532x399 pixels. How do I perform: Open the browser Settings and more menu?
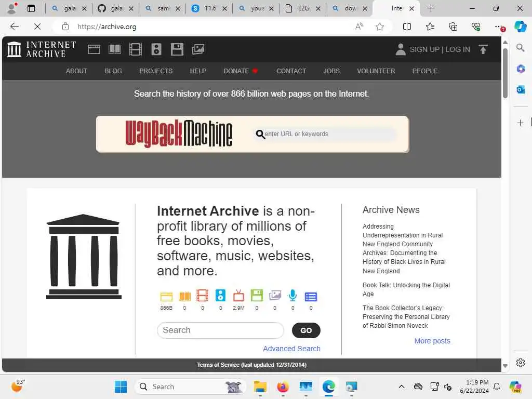tap(499, 26)
